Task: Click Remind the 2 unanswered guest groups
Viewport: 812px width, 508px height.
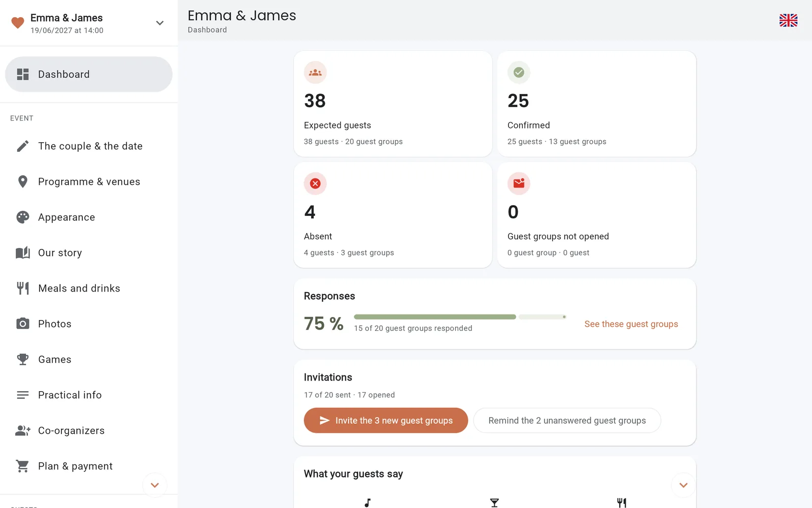Action: pos(567,421)
